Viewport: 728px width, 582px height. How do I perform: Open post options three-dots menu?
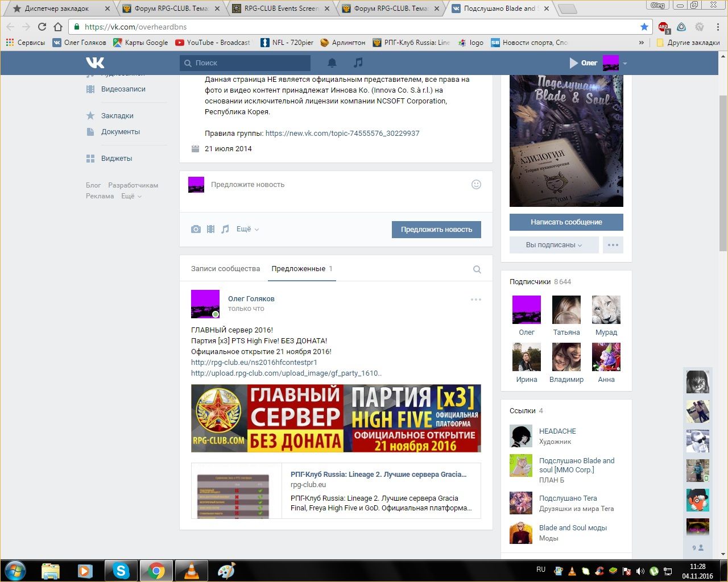(x=476, y=300)
